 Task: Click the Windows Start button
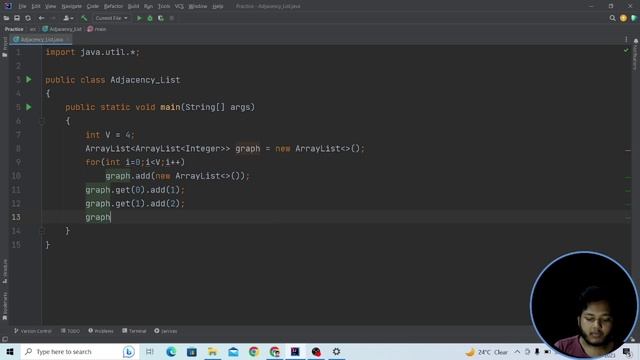click(x=10, y=351)
